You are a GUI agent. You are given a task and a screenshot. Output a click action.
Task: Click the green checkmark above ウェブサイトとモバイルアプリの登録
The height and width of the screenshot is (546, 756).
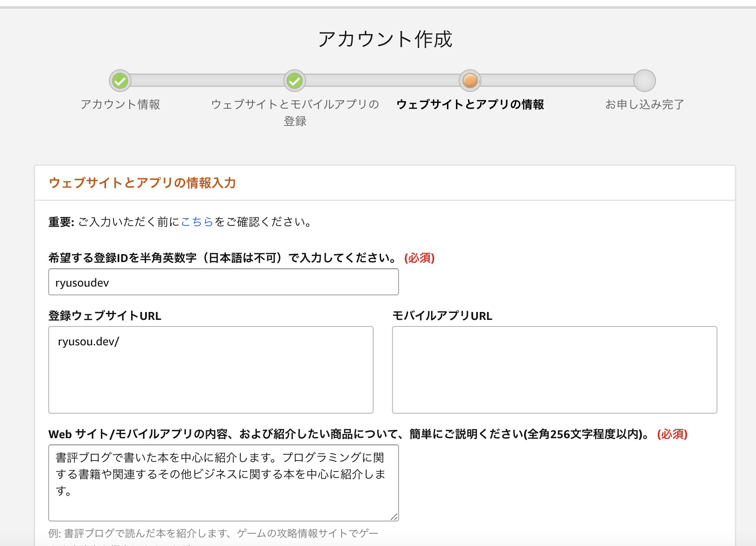coord(295,81)
